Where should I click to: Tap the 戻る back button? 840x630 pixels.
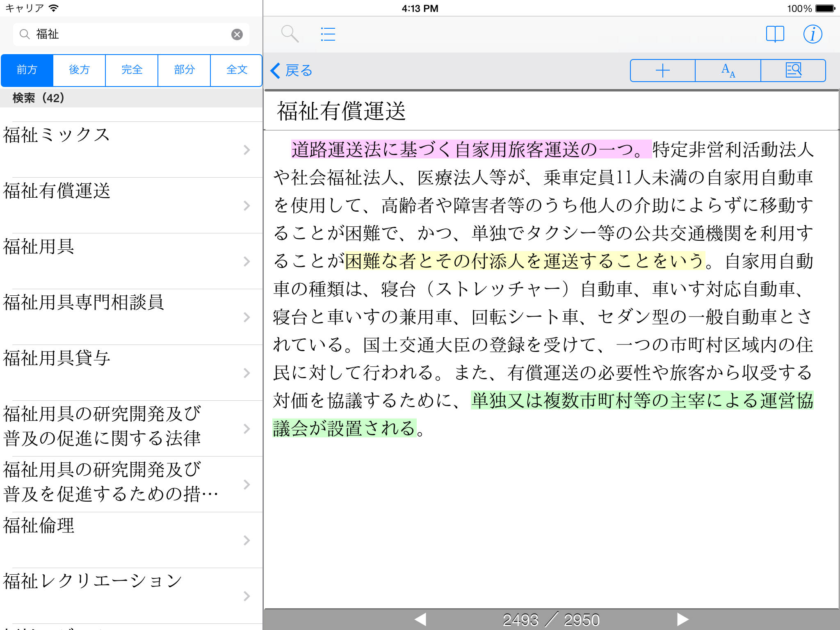292,71
